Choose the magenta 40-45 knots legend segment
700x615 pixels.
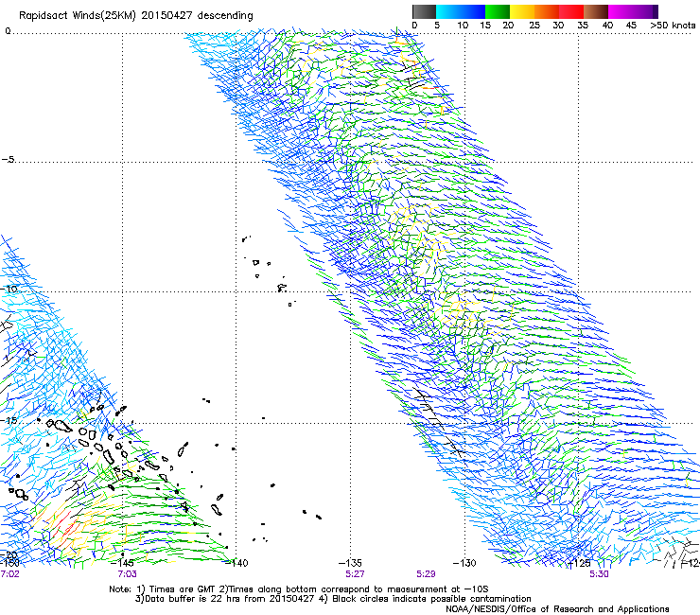point(621,11)
